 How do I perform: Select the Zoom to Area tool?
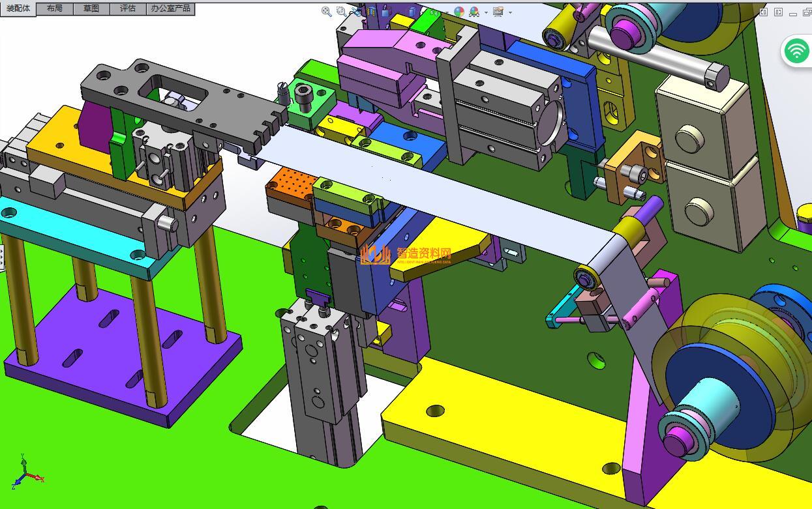[x=341, y=11]
